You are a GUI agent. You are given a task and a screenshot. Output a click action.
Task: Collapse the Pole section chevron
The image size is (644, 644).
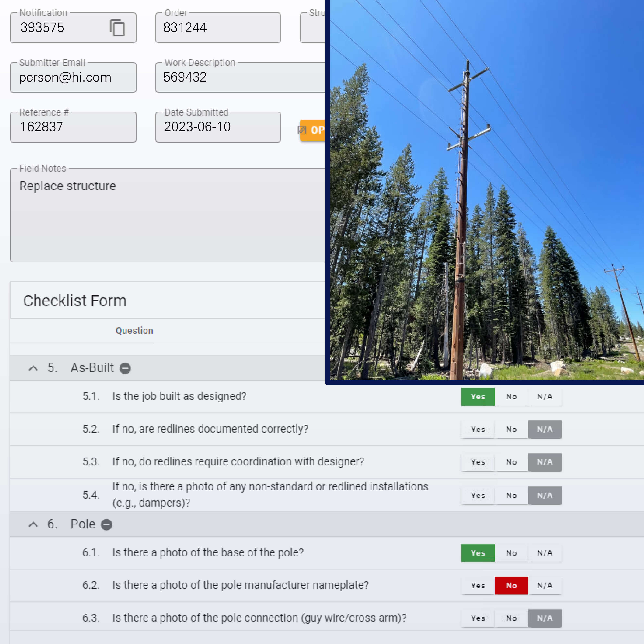tap(33, 524)
